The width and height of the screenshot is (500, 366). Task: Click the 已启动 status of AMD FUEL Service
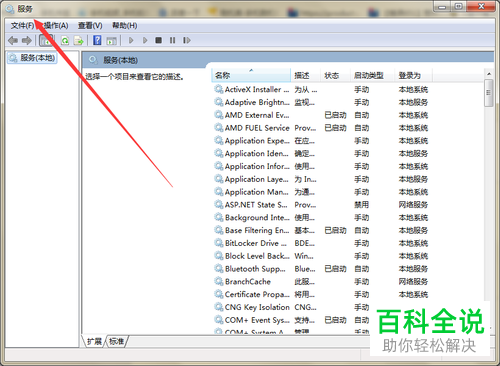click(x=335, y=128)
